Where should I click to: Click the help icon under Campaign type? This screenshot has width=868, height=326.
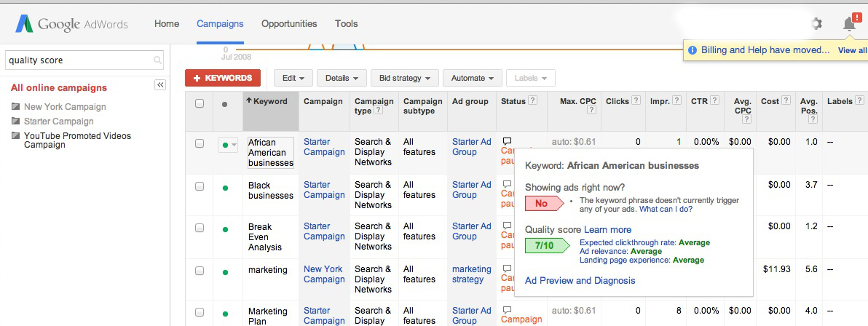tap(379, 110)
